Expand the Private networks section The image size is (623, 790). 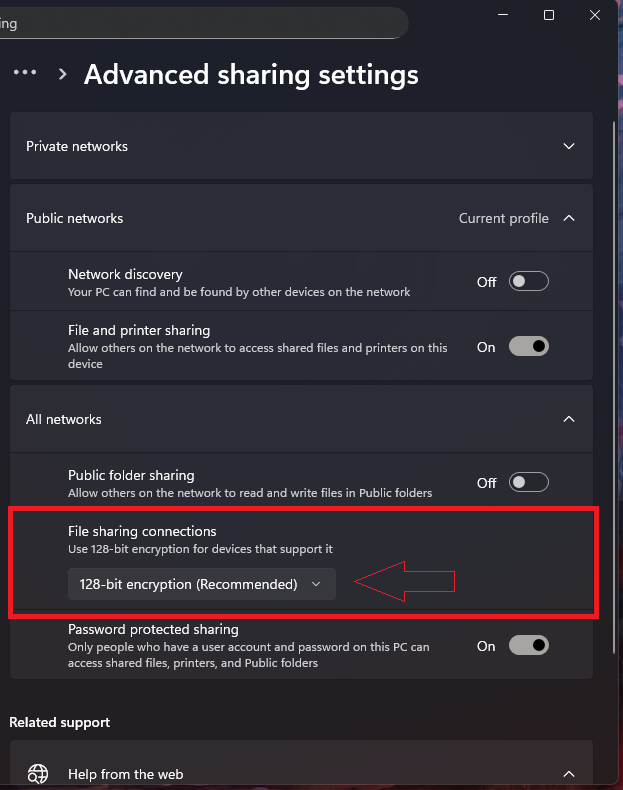[569, 146]
